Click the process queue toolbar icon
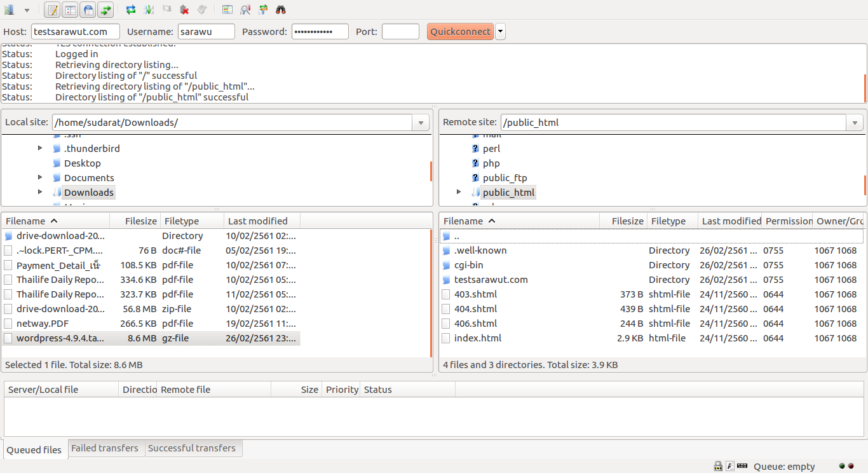Viewport: 868px width, 473px height. [149, 10]
